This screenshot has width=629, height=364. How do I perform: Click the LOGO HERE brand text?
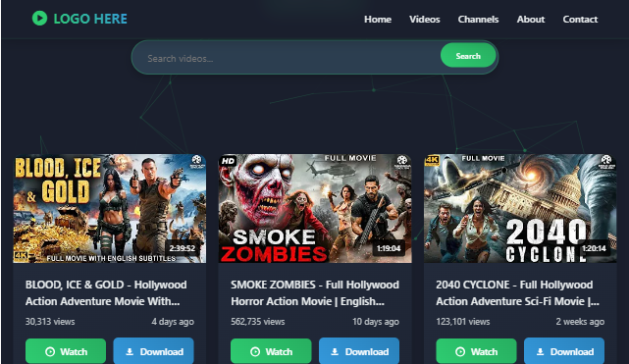[90, 19]
